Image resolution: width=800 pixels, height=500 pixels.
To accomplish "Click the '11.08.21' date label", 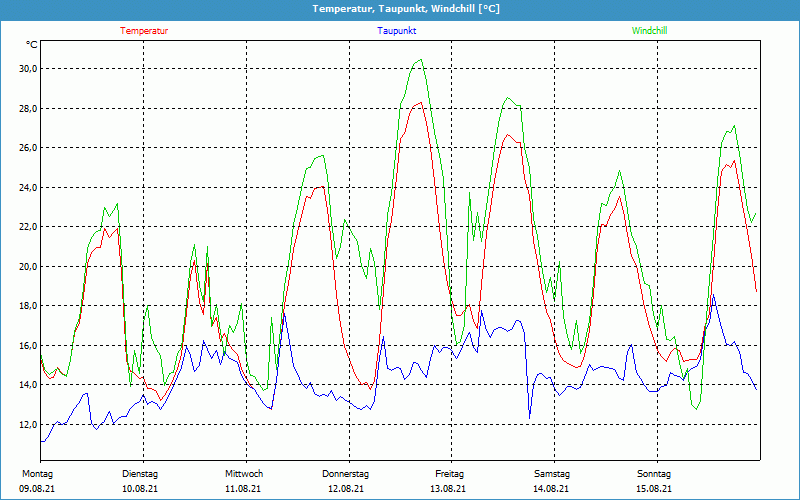I will pyautogui.click(x=243, y=489).
